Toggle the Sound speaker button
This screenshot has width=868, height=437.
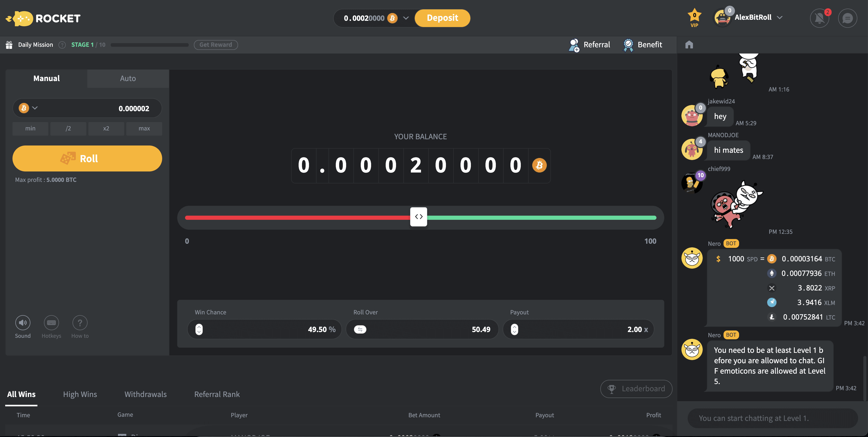pos(23,323)
